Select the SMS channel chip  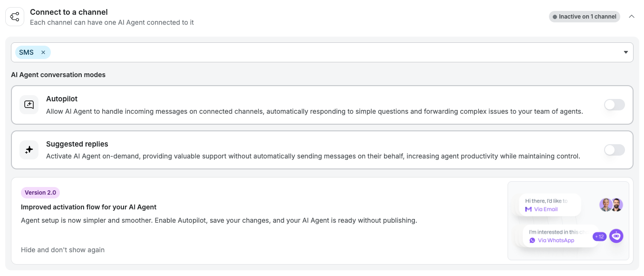coord(27,52)
